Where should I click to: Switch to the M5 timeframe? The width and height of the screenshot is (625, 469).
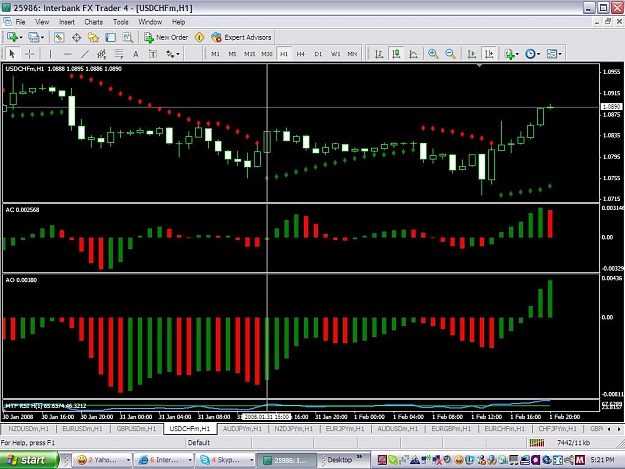(x=232, y=54)
